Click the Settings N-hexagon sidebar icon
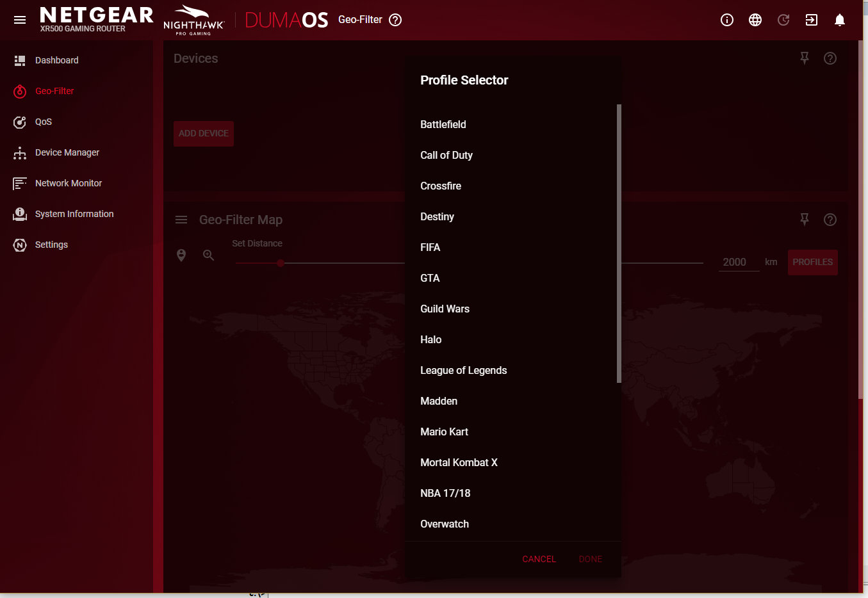 (x=20, y=245)
